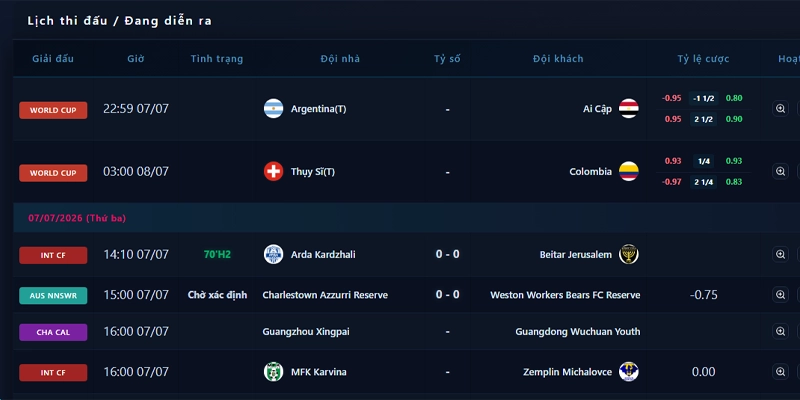Click the CHA CAL league badge
The width and height of the screenshot is (800, 400).
coord(53,332)
